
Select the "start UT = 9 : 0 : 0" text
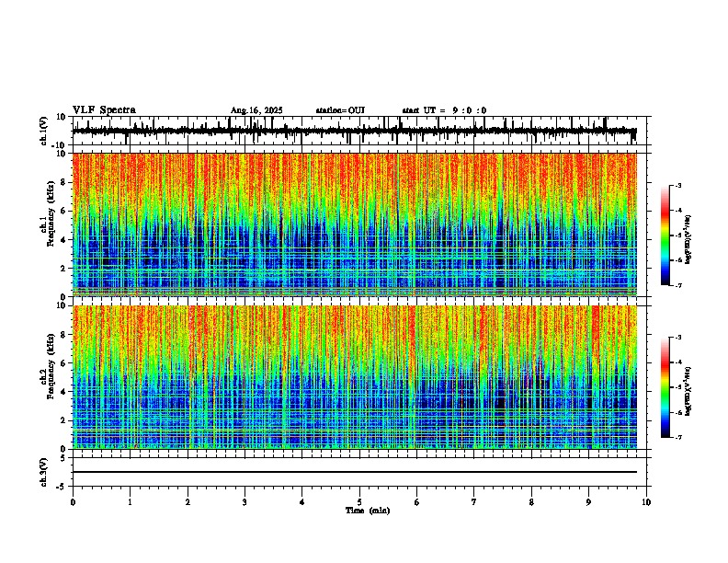click(444, 110)
